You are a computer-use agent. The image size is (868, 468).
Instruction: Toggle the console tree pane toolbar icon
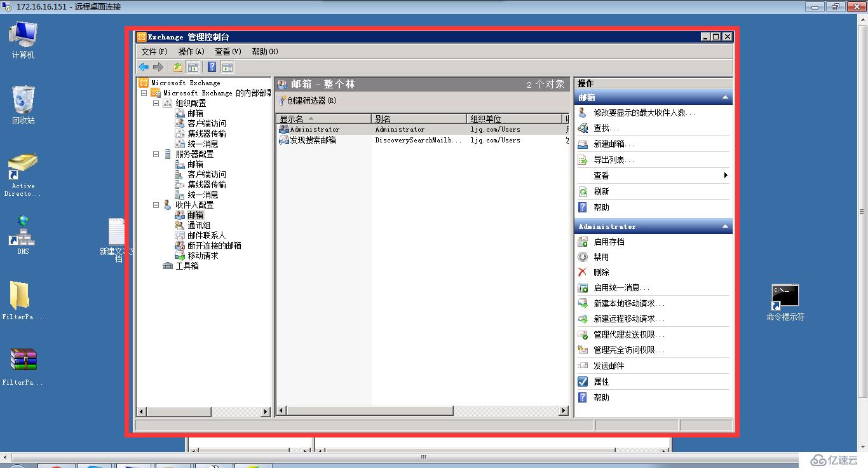pyautogui.click(x=193, y=67)
